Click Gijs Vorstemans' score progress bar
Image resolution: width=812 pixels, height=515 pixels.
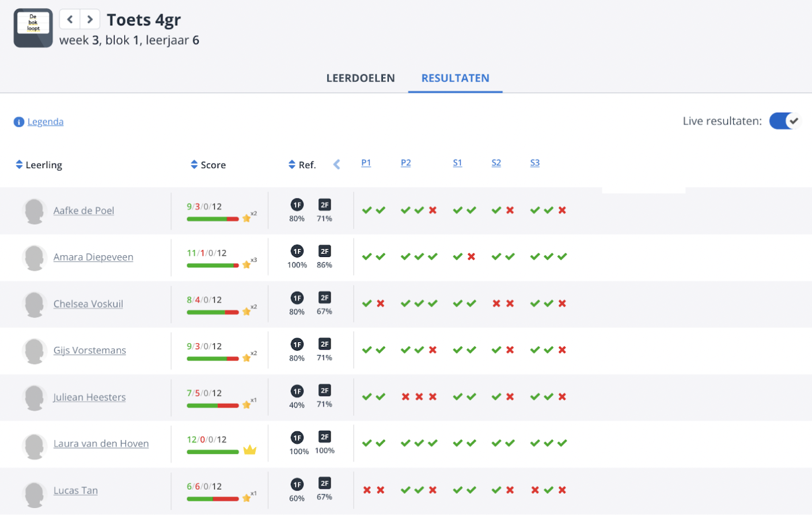point(213,358)
